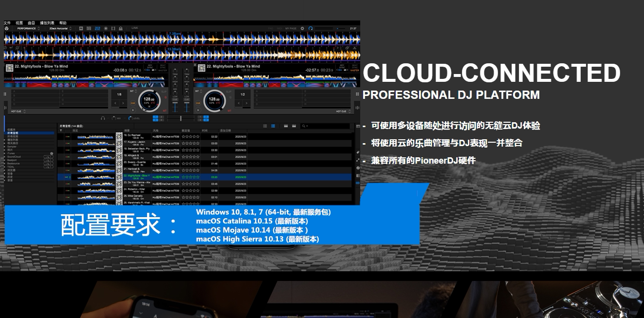Screen dimensions: 644x318
Task: Toggle deck 1 SLIP mode
Action: (x=164, y=92)
